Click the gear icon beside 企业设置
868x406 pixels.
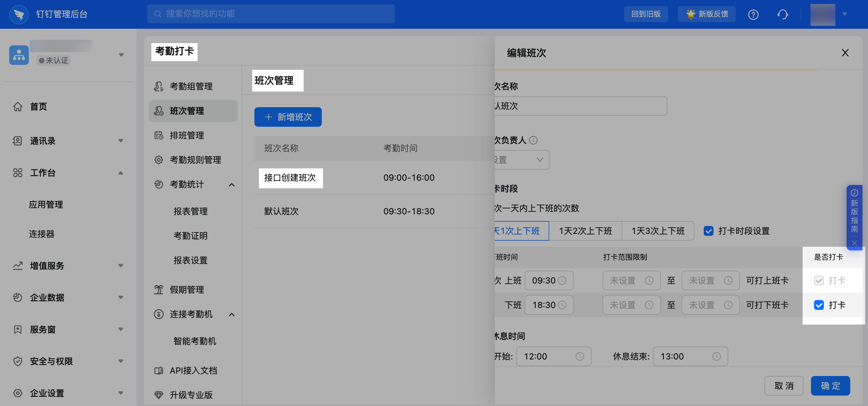pyautogui.click(x=17, y=393)
